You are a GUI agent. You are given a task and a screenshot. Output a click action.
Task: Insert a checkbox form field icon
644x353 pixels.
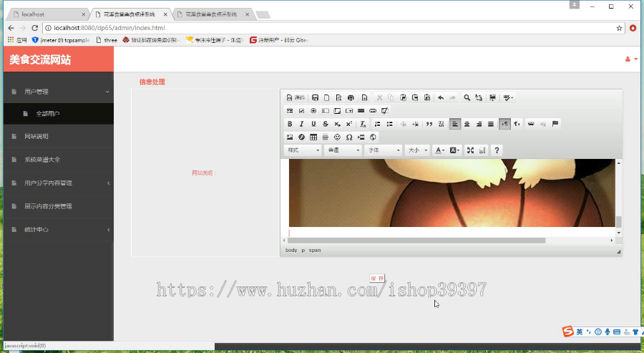click(301, 111)
